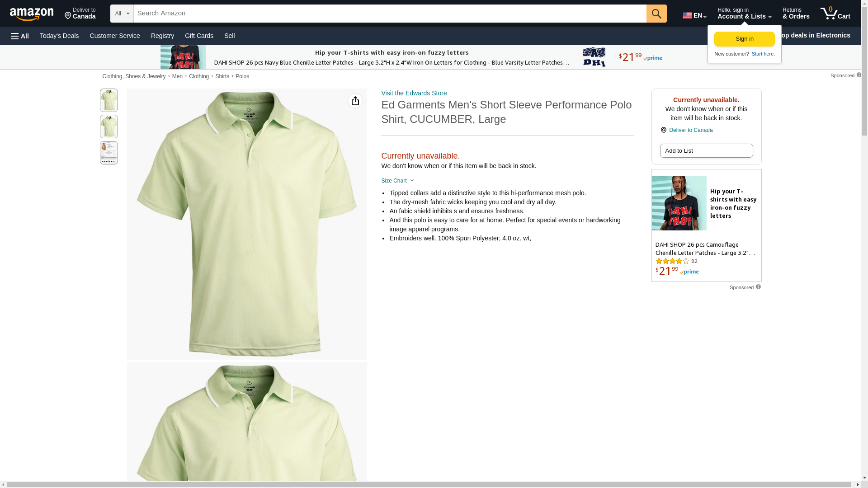Click the sponsored info icon under the sidebar ad
Screen dimensions: 868x488
pos(758,287)
